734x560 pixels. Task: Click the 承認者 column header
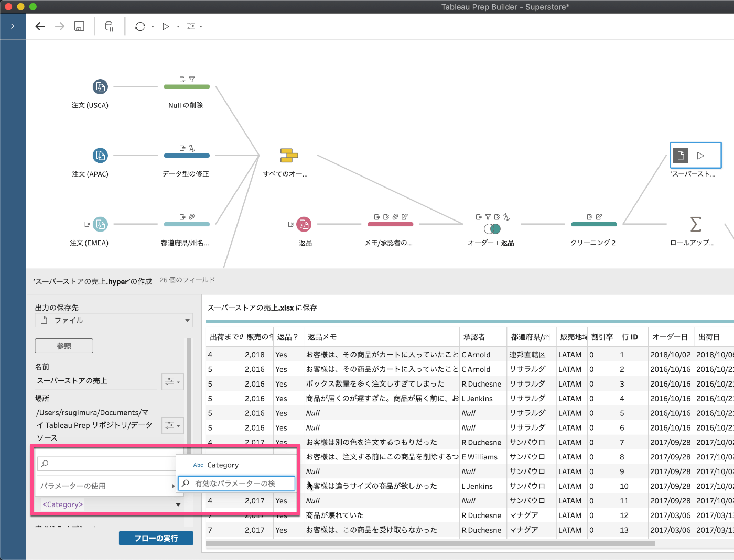click(482, 337)
